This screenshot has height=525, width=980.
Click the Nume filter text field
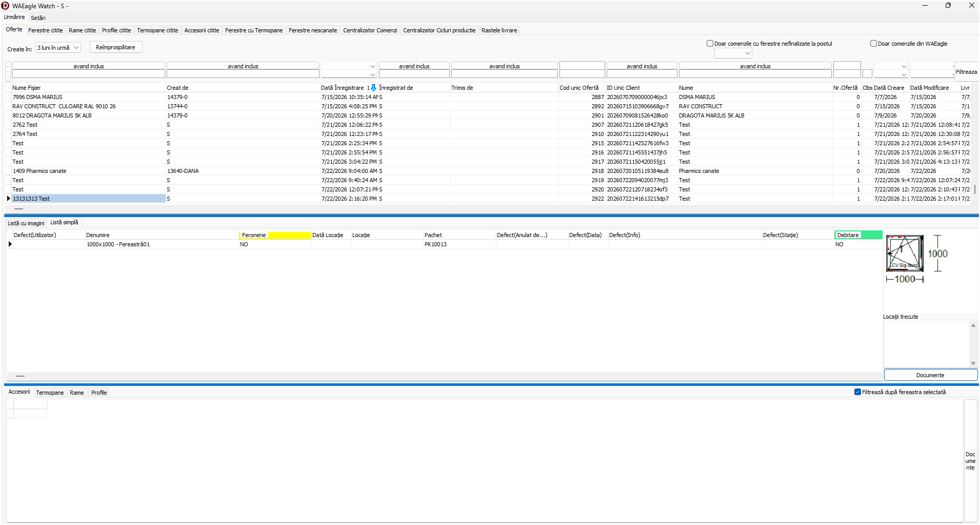(755, 74)
